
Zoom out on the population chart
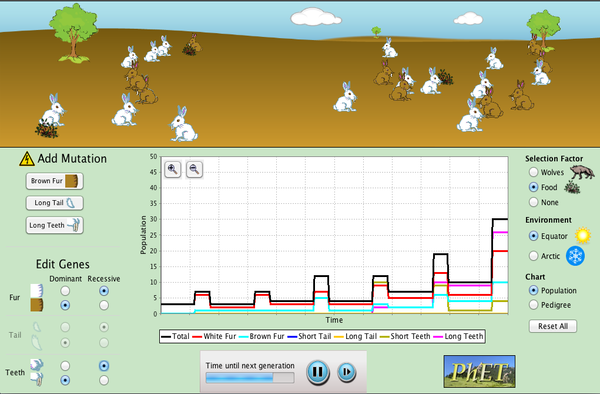194,169
